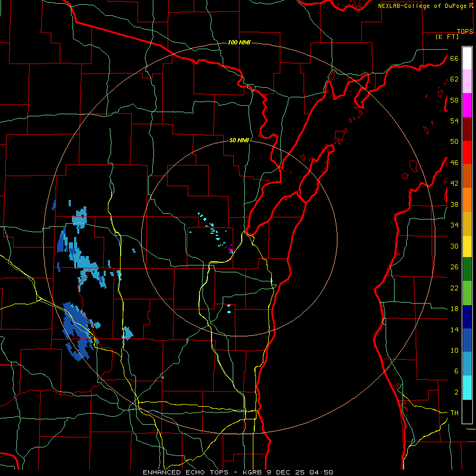Click the magenta echo pixel at radar center

231,250
